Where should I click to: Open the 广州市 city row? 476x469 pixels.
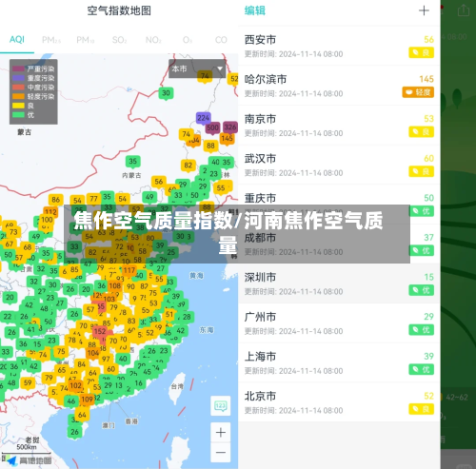[x=339, y=323]
